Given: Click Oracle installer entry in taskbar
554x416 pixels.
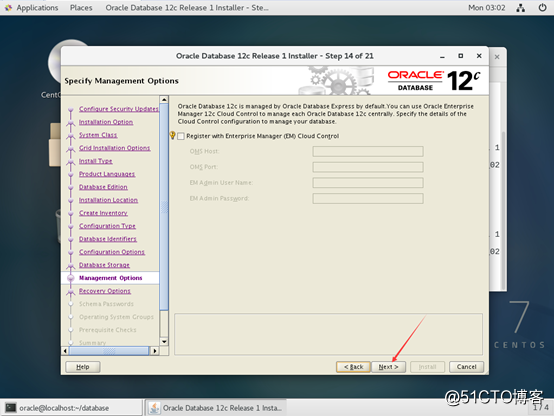Looking at the screenshot, I should (215, 408).
